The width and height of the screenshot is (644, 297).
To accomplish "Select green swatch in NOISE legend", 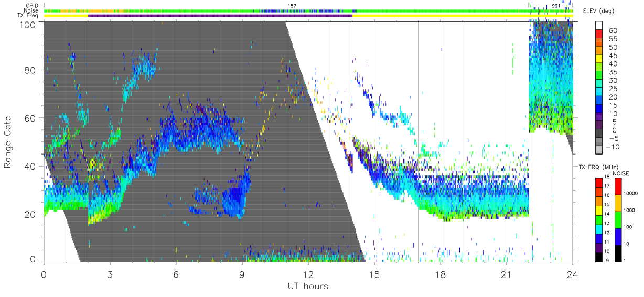I will pos(618,220).
